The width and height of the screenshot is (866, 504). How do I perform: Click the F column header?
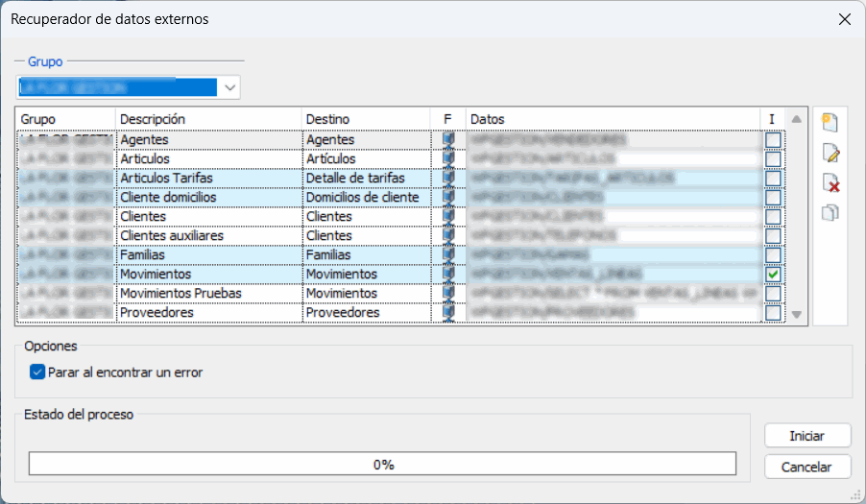point(448,119)
